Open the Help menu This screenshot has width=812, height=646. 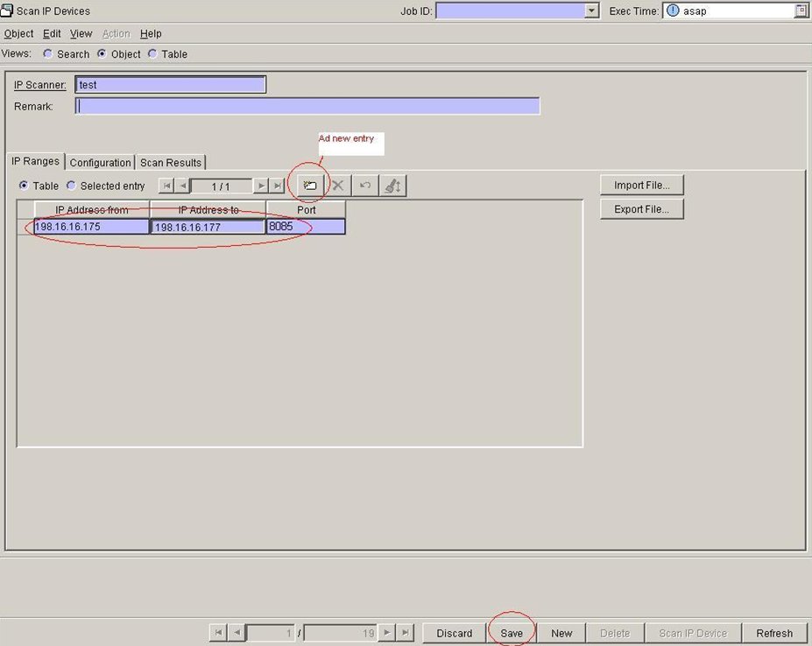tap(151, 33)
